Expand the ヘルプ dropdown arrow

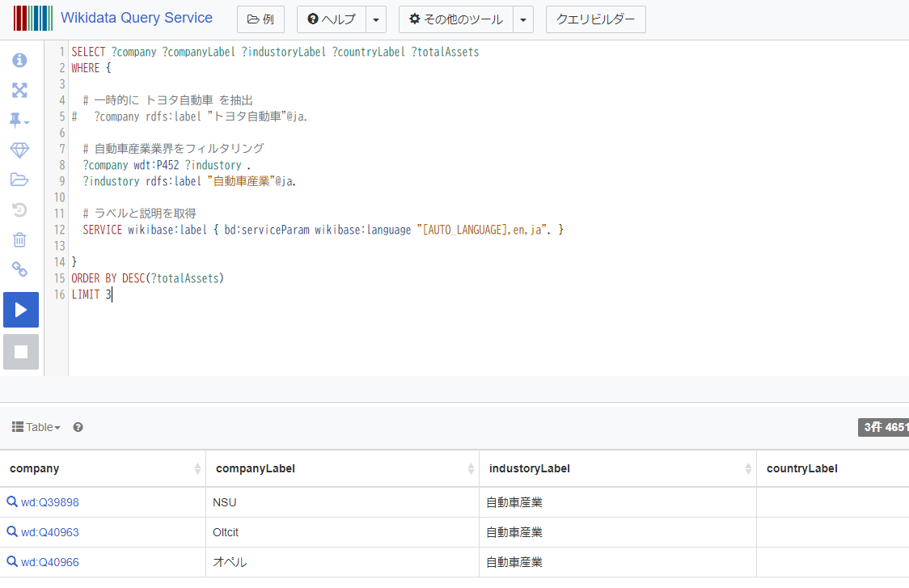376,19
